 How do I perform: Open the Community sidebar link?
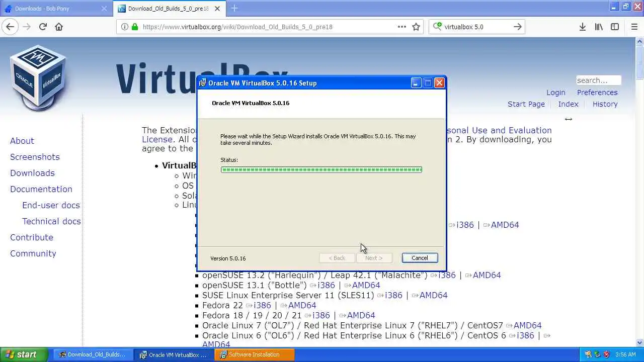[33, 253]
